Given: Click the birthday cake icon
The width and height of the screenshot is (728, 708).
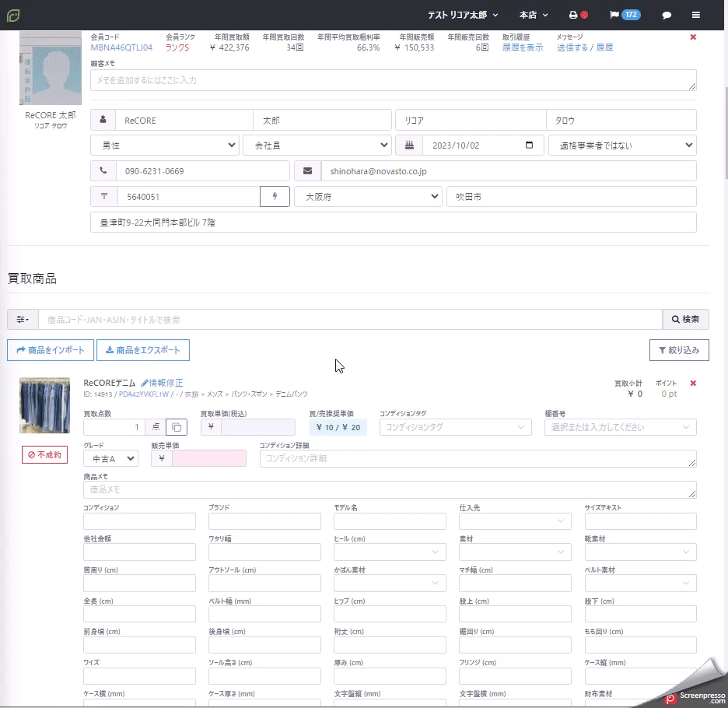Looking at the screenshot, I should 409,145.
